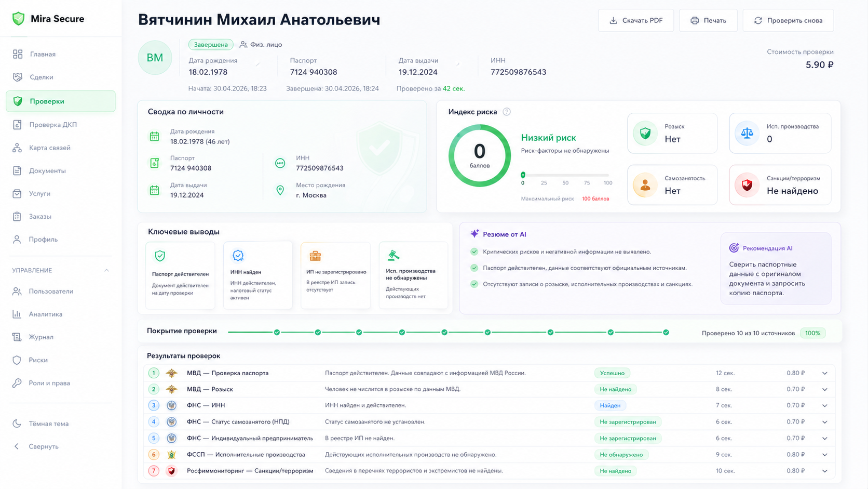Click the briefcase icon in ИП не зарегистрировано card

point(315,256)
